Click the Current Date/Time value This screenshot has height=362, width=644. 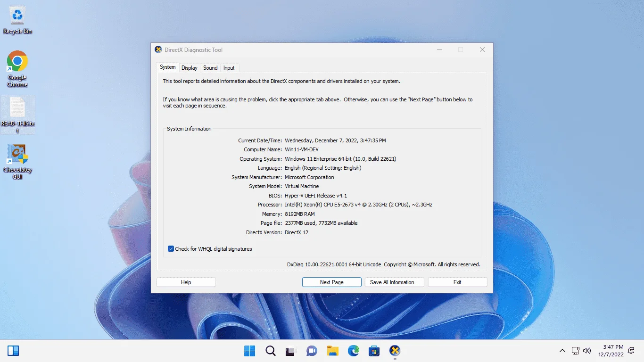tap(335, 140)
